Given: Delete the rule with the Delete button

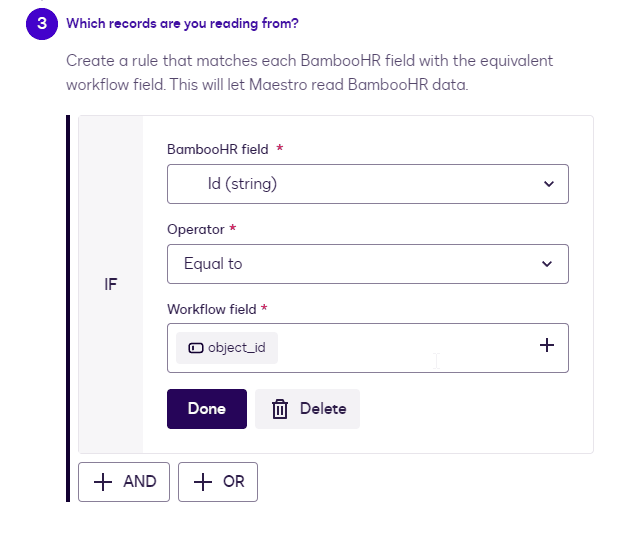Looking at the screenshot, I should tap(308, 409).
